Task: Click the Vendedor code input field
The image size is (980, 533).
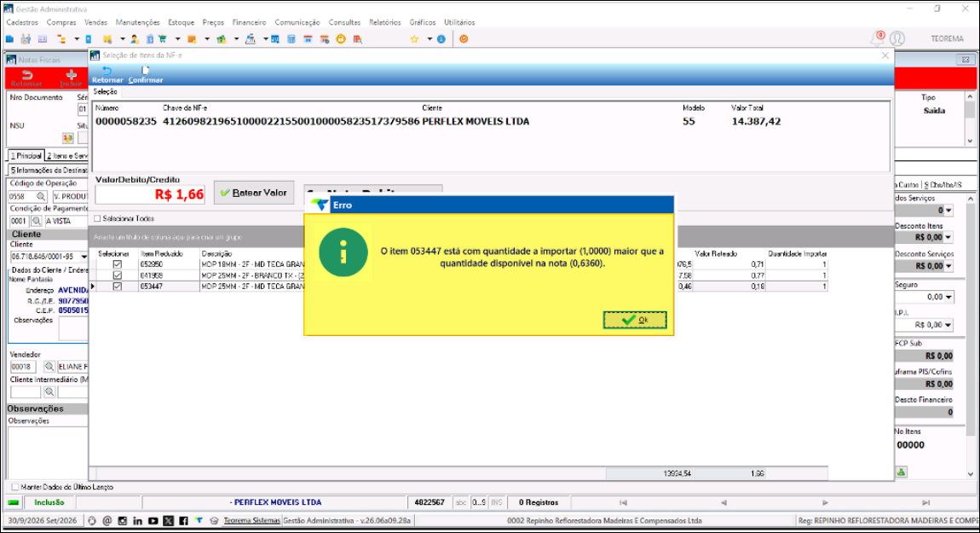Action: pyautogui.click(x=25, y=367)
